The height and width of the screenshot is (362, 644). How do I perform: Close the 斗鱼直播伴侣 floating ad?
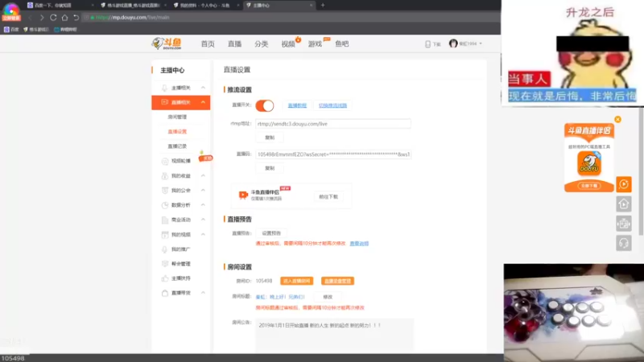coord(617,119)
